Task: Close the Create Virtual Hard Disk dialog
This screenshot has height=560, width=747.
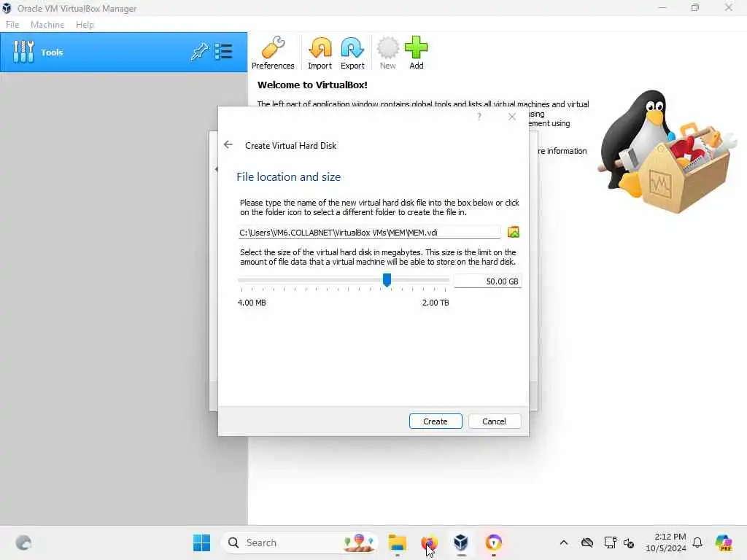Action: click(x=512, y=117)
